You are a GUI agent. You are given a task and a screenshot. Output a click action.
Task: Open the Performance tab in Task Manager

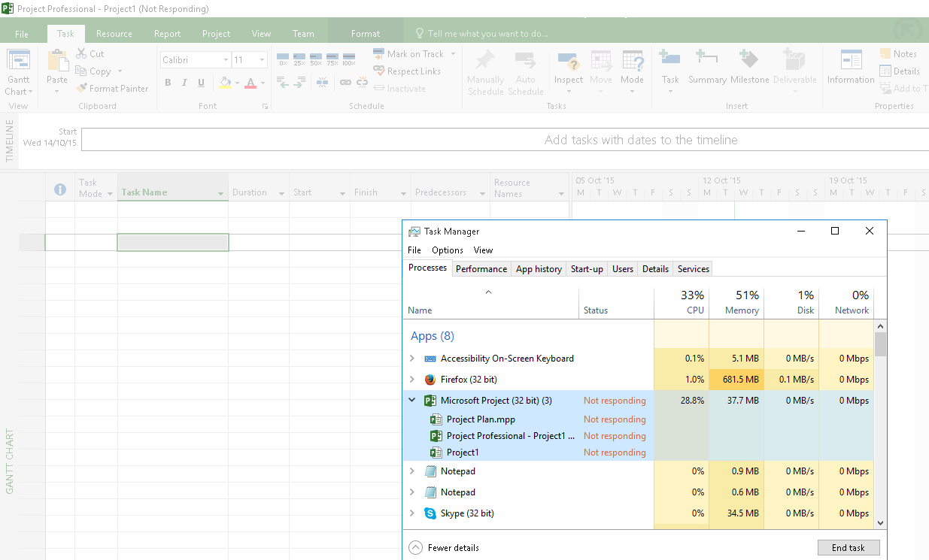pos(481,268)
